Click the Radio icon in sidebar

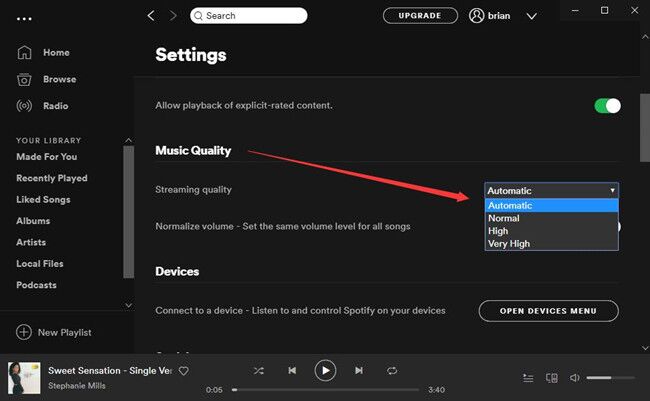pyautogui.click(x=24, y=106)
